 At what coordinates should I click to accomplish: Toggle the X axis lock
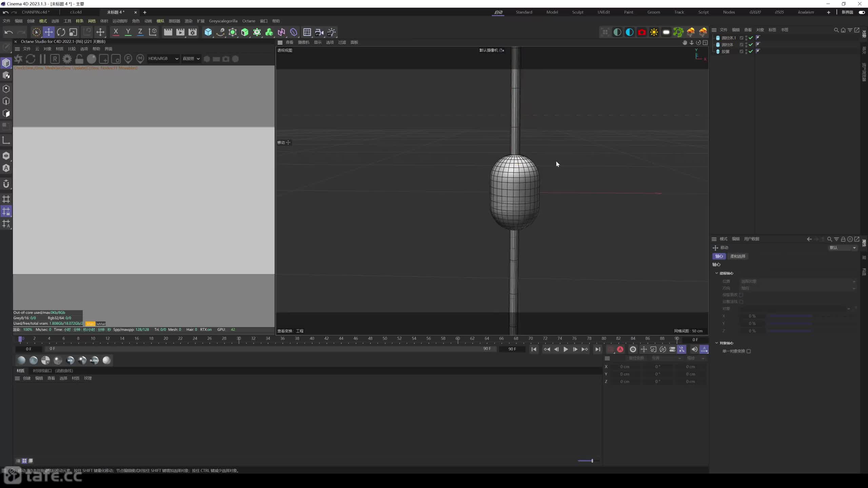(x=116, y=32)
